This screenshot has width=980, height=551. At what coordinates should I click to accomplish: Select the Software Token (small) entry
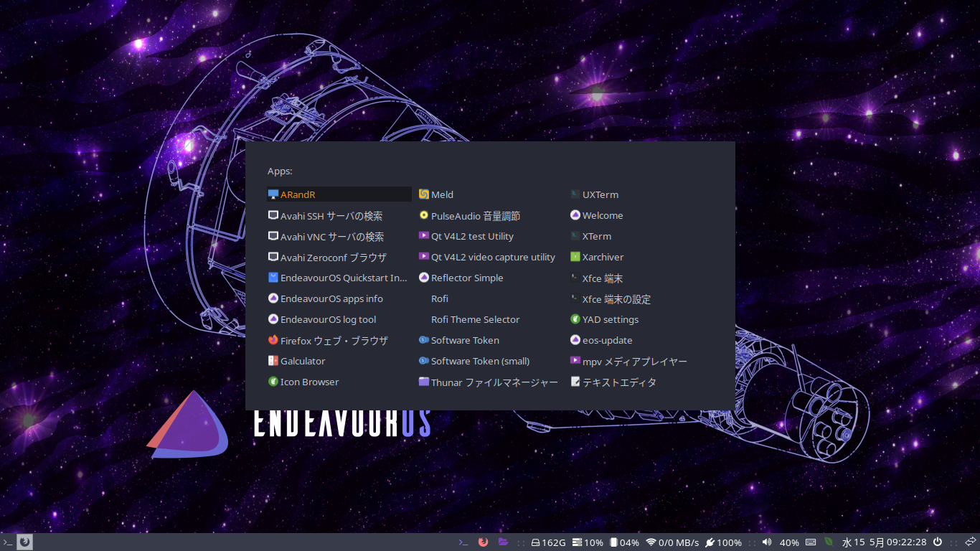click(x=491, y=361)
